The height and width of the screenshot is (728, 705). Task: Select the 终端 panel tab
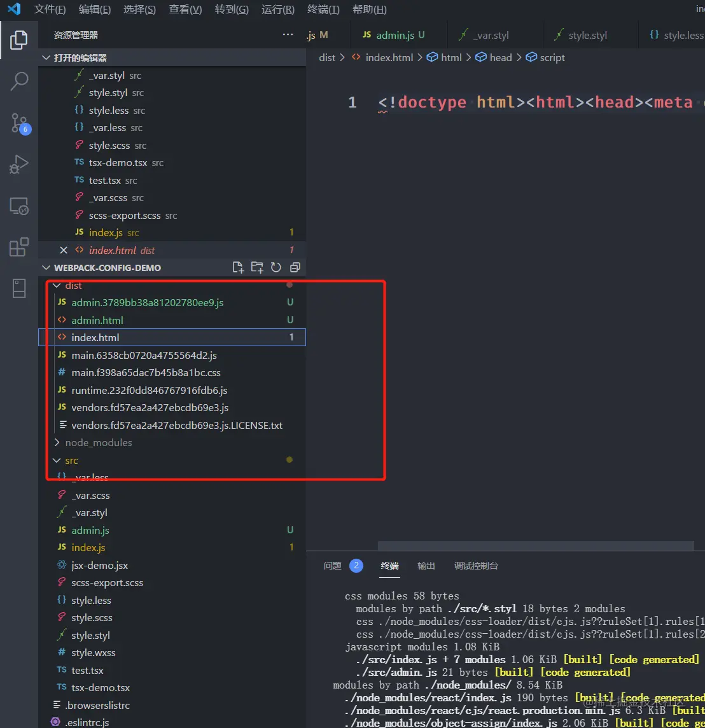click(x=389, y=566)
